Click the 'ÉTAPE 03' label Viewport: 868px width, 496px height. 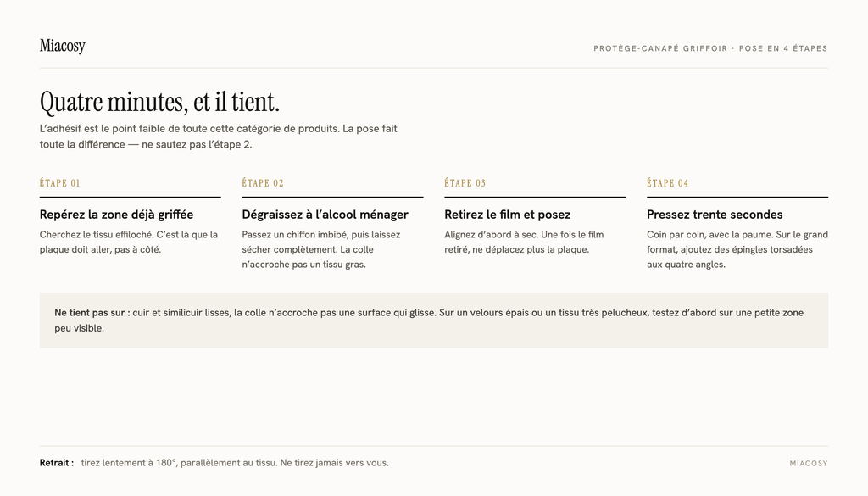[465, 183]
